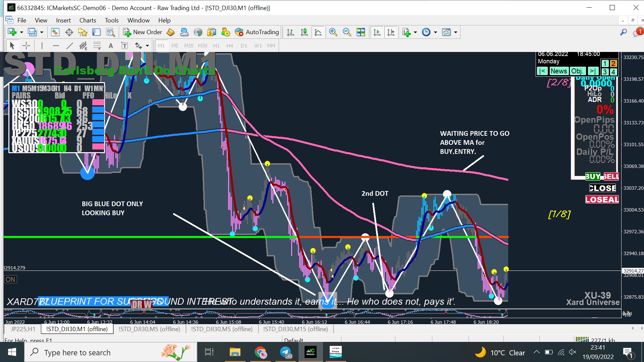Enable the chart auto scroll toggle
The height and width of the screenshot is (362, 644).
(377, 32)
